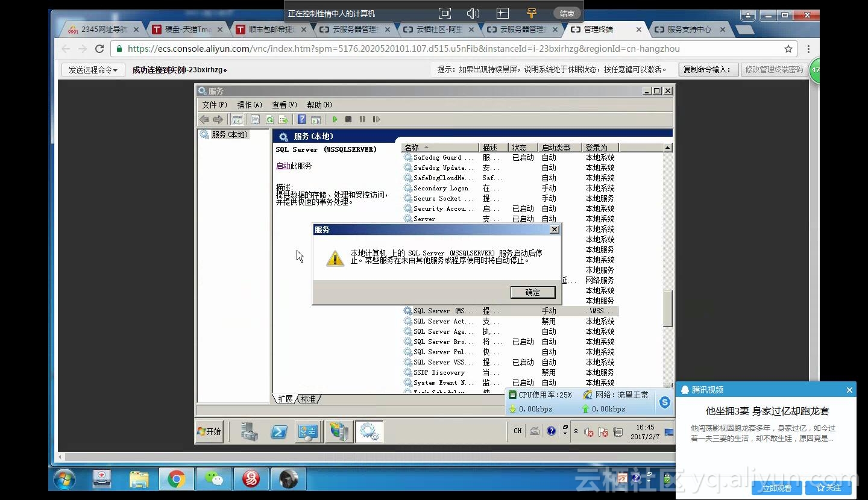
Task: Click 立即观看 in Tencent video popup
Action: [x=777, y=488]
